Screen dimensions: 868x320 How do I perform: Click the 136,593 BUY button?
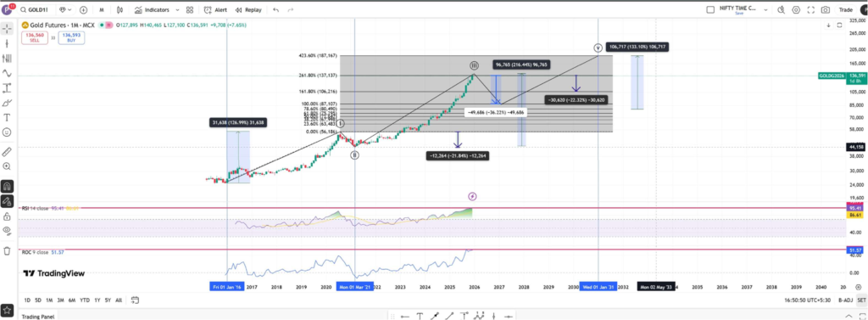pos(70,37)
